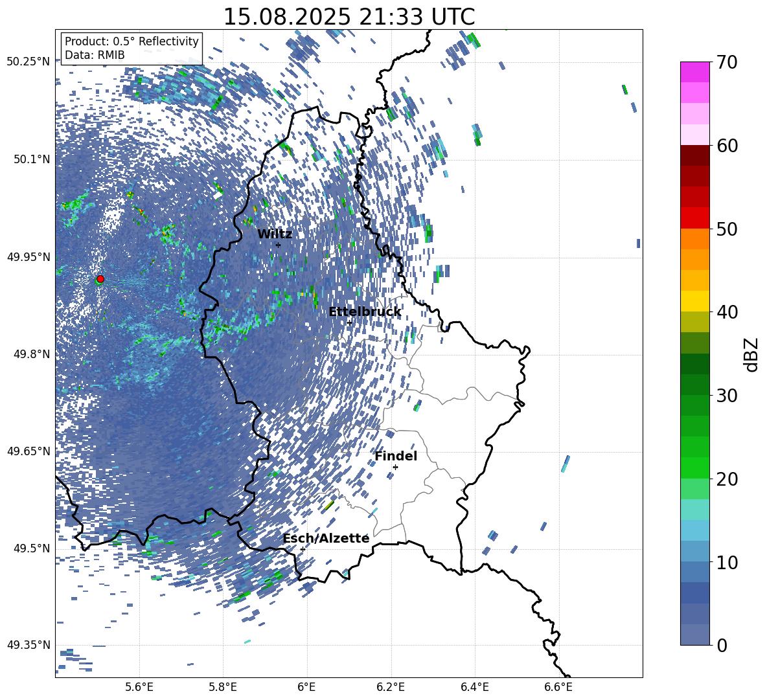Click the plus marker under Findel
Viewport: 767px width, 700px height.
click(395, 468)
